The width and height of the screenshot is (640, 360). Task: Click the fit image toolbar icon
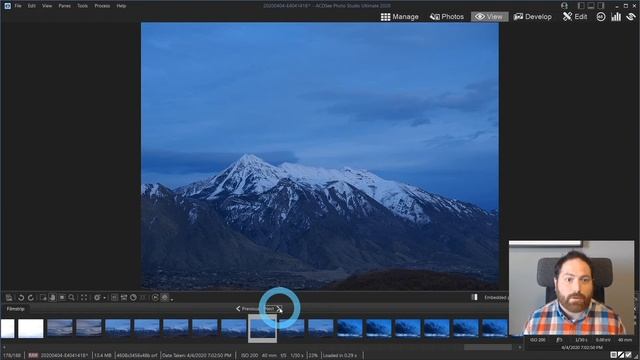pyautogui.click(x=124, y=298)
